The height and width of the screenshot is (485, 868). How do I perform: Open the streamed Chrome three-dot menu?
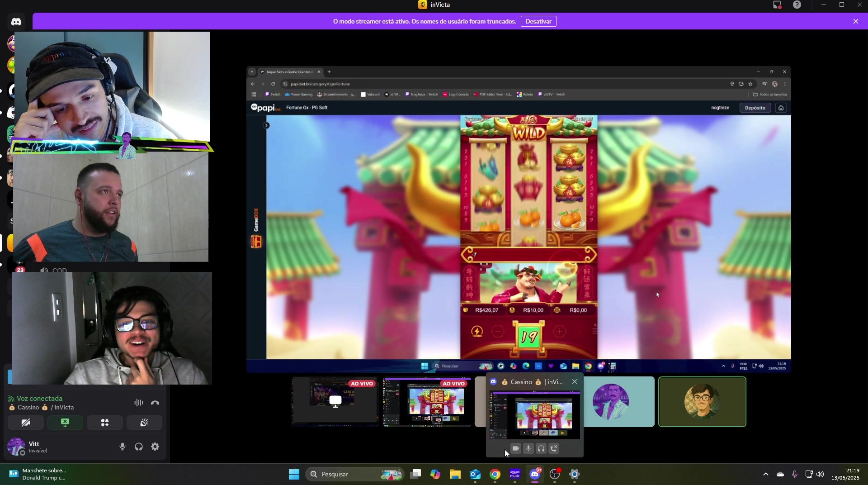pyautogui.click(x=785, y=84)
